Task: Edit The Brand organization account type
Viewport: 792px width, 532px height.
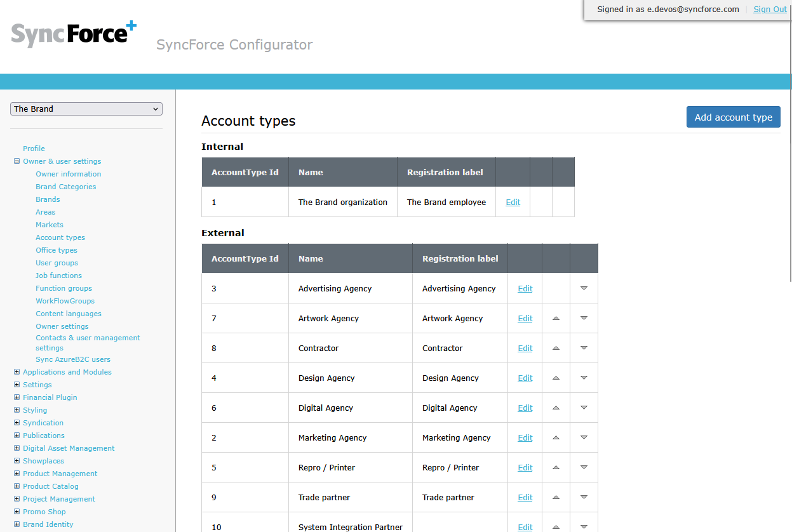Action: coord(513,203)
